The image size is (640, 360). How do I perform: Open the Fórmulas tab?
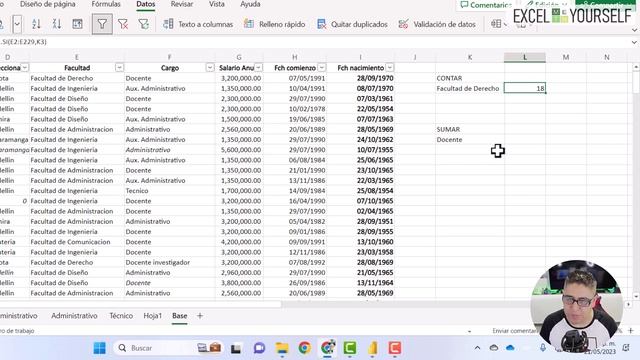tap(106, 4)
